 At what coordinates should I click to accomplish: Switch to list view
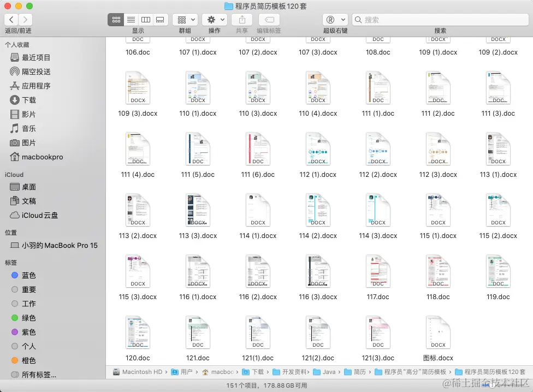tap(131, 20)
